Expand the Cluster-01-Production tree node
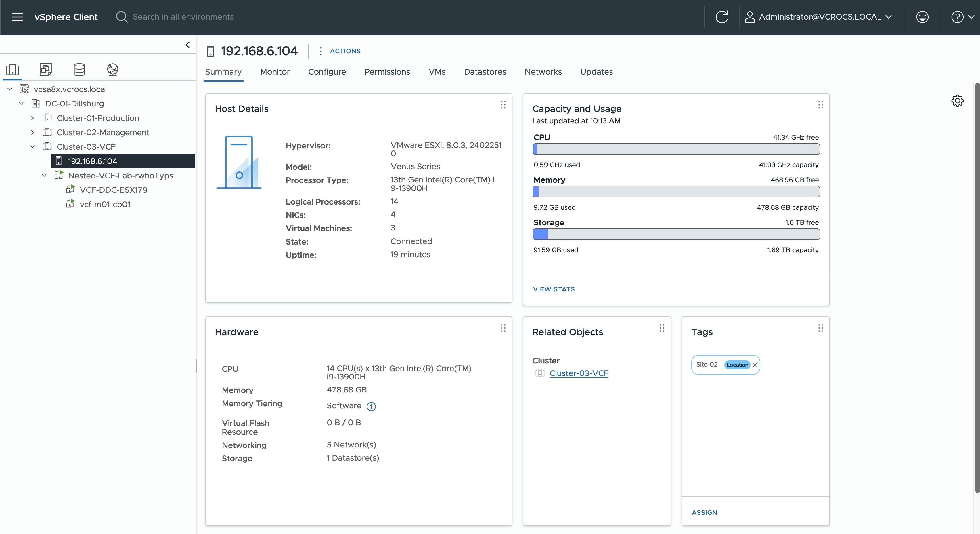The height and width of the screenshot is (534, 980). click(x=33, y=118)
